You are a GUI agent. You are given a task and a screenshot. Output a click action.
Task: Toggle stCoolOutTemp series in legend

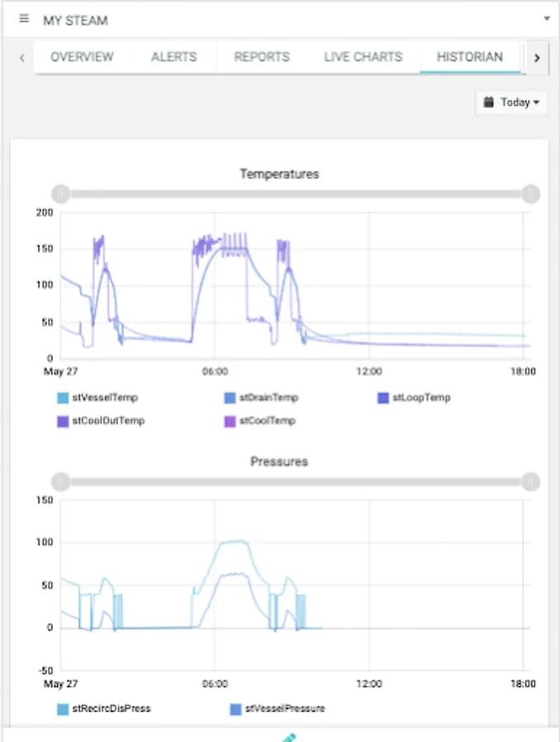101,420
